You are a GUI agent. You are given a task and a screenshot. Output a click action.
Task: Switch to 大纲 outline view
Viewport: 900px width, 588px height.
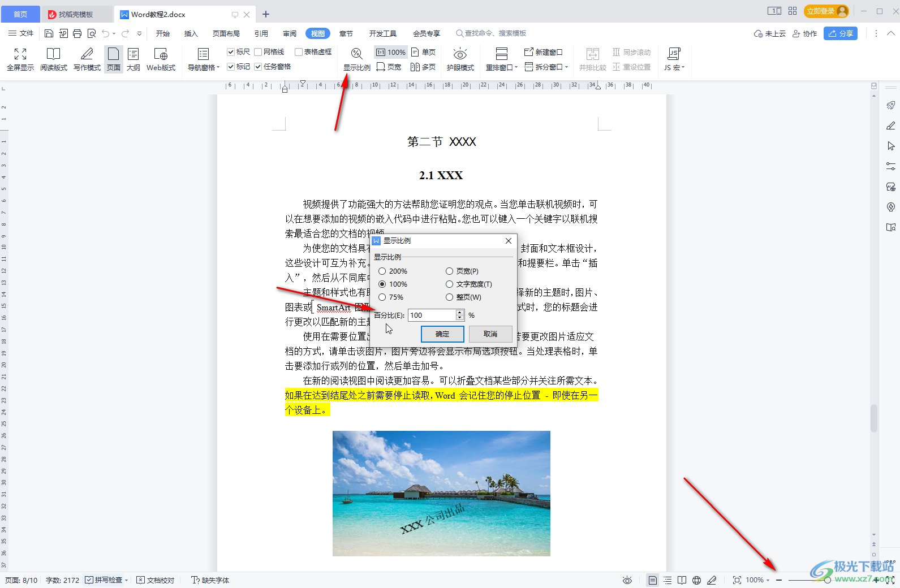click(x=134, y=59)
